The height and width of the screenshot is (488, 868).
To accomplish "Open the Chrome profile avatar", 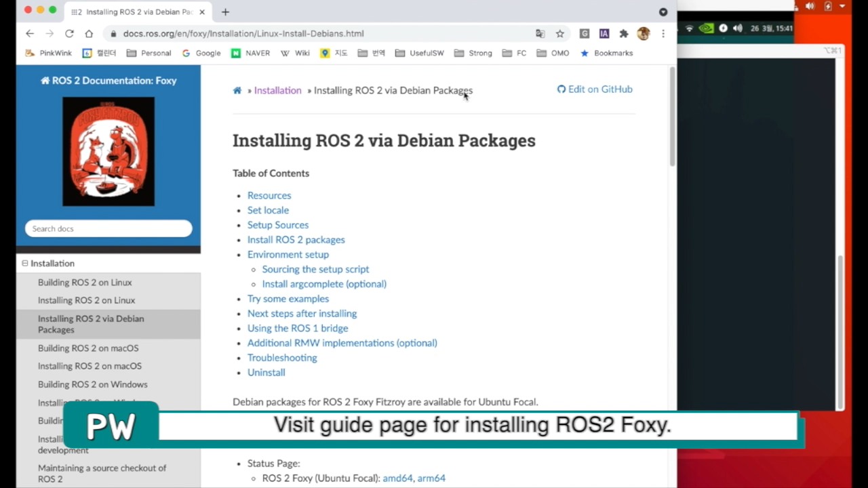I will click(644, 33).
